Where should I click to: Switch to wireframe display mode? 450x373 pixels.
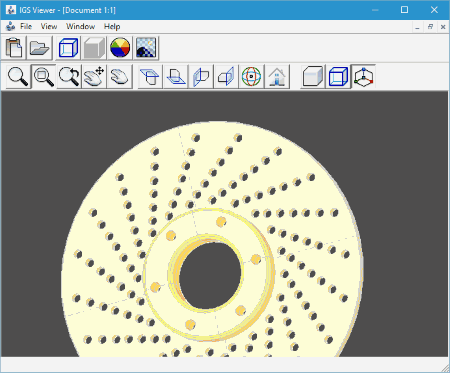point(68,48)
